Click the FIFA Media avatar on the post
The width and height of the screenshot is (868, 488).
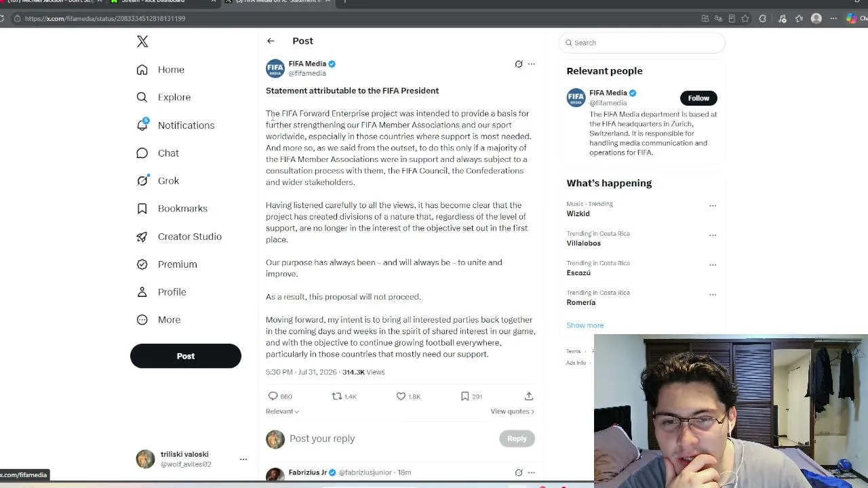[275, 68]
